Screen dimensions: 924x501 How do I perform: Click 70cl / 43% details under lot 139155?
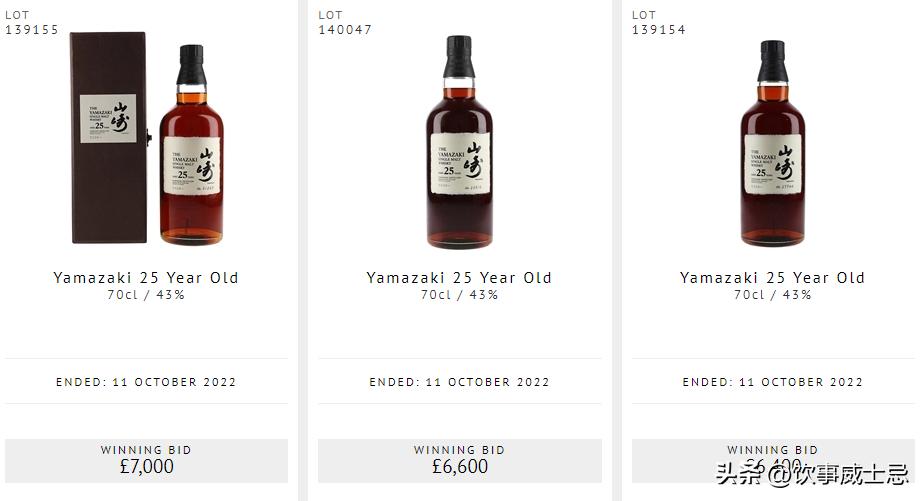(146, 295)
